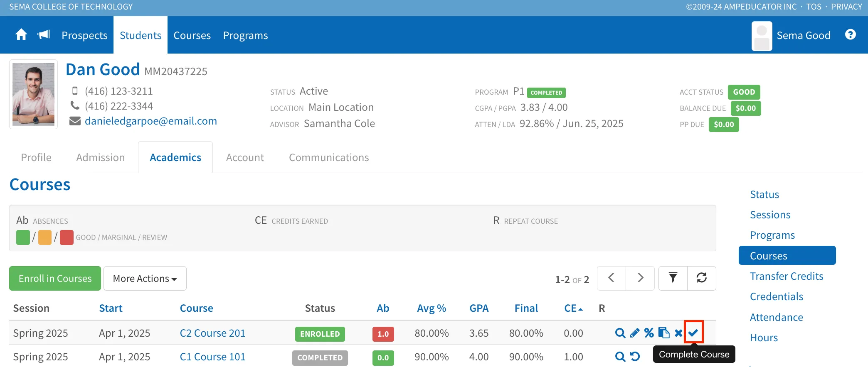Open the PRIVACY link in header

tap(846, 7)
